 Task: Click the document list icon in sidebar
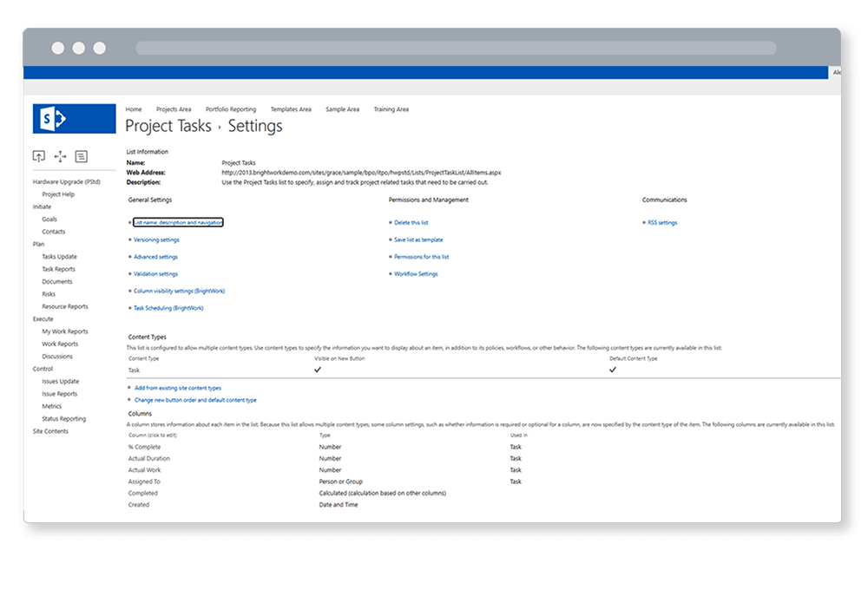coord(82,156)
